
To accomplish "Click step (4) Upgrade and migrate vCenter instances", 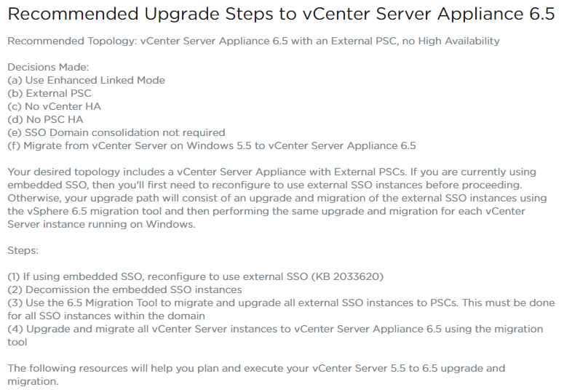I will pyautogui.click(x=275, y=335).
